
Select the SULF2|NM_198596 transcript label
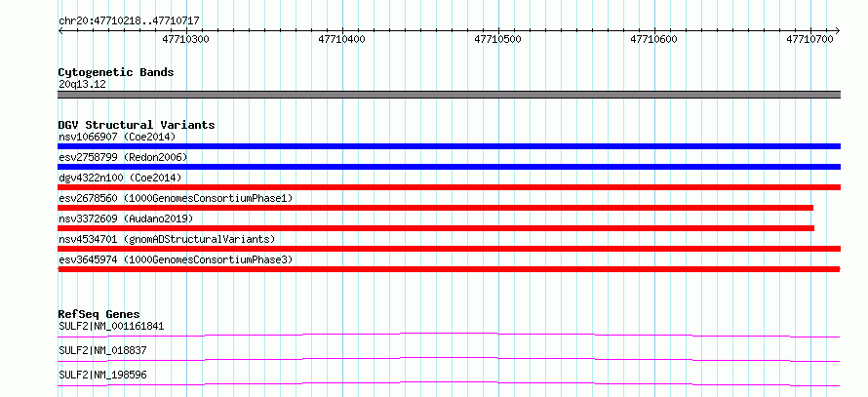click(102, 375)
